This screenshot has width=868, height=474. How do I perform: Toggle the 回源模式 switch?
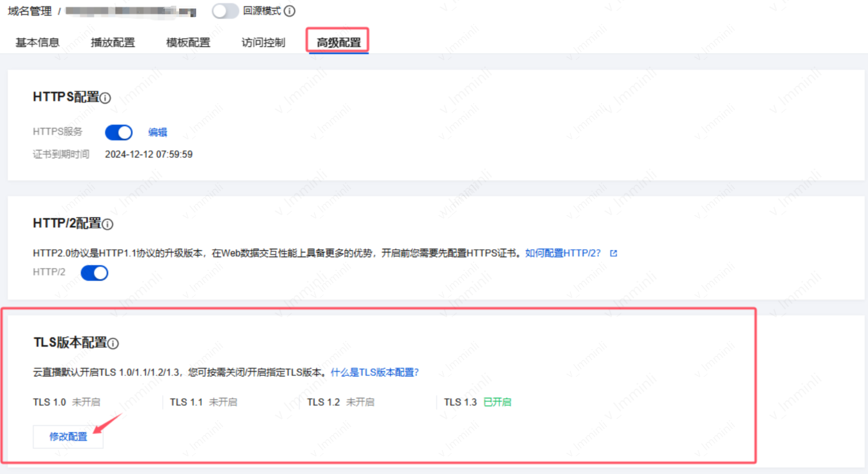pyautogui.click(x=225, y=11)
